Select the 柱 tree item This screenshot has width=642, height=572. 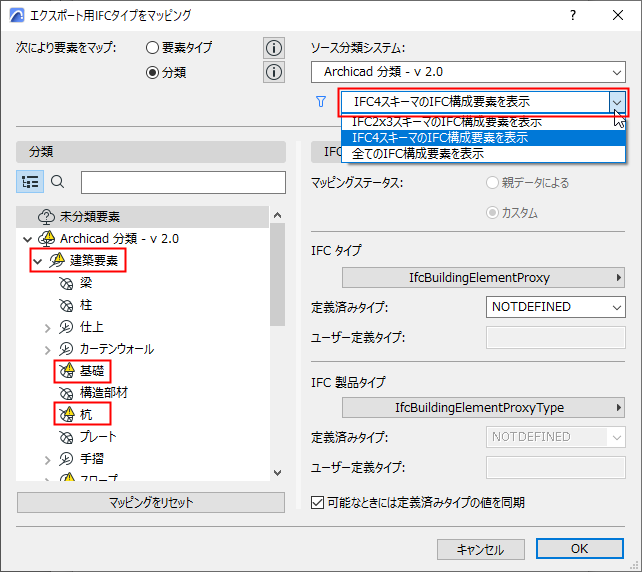pyautogui.click(x=86, y=305)
